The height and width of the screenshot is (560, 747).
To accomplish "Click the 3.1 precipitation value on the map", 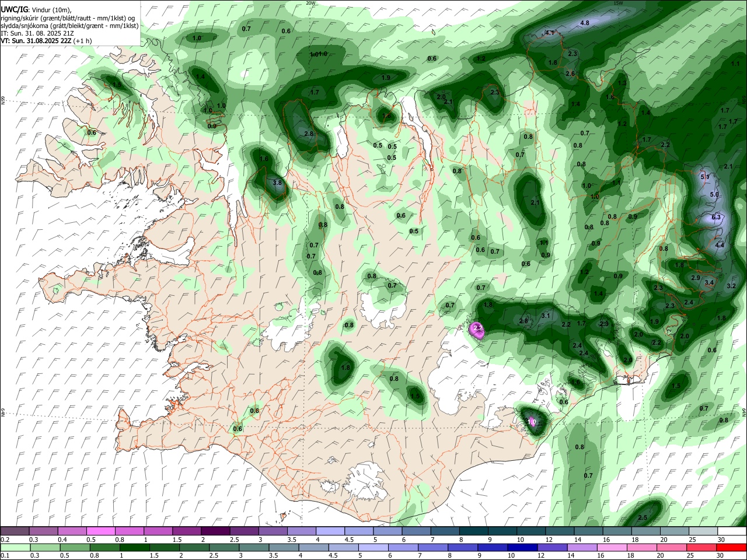I will [546, 316].
